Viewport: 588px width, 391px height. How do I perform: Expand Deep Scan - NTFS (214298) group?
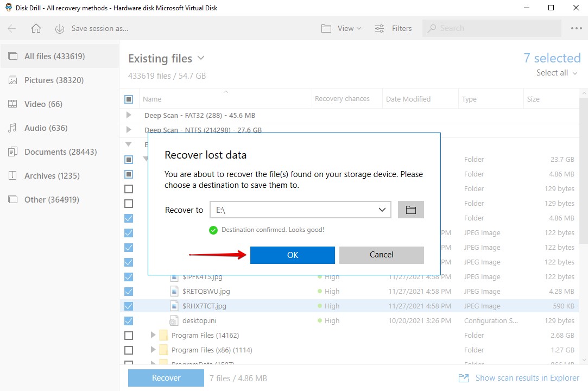pyautogui.click(x=129, y=129)
